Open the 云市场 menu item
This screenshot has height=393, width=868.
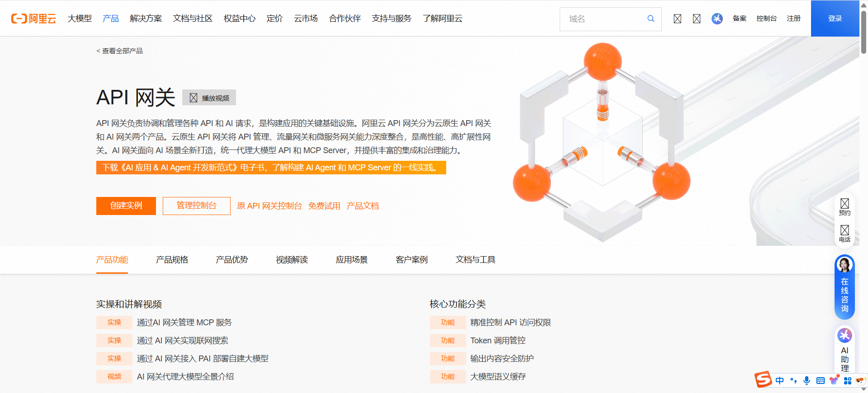click(x=306, y=19)
